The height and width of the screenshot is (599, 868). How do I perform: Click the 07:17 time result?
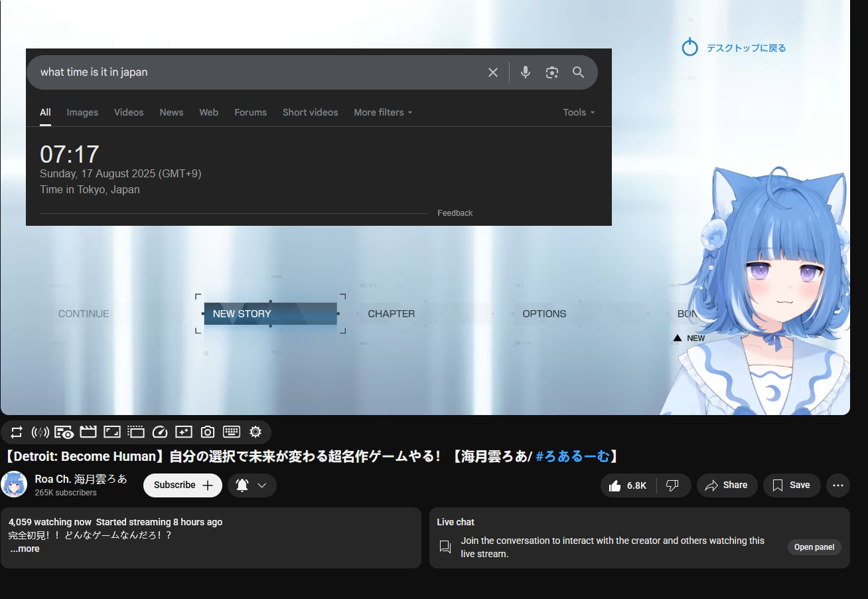[69, 154]
